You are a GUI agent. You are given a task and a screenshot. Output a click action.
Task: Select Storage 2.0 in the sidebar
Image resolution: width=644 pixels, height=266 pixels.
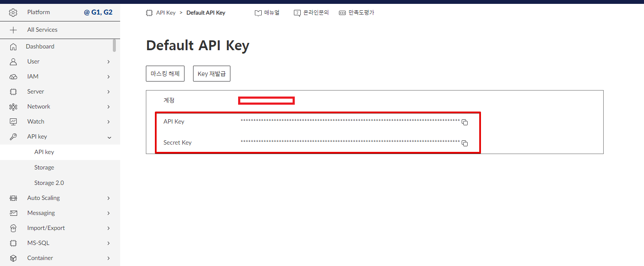[x=49, y=182]
